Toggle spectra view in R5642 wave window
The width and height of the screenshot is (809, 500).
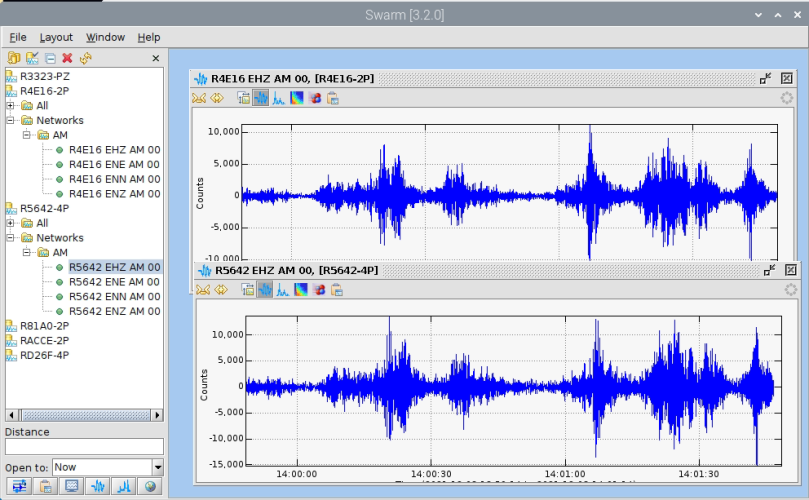pos(281,290)
